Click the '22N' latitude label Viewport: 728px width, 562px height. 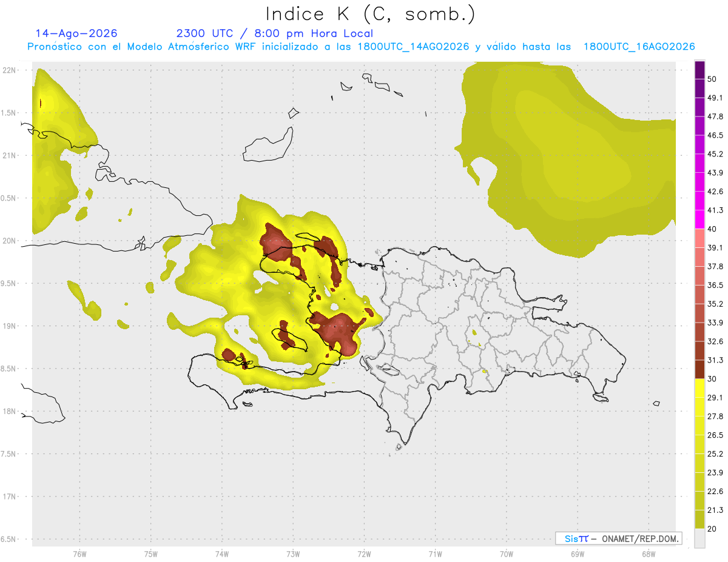10,70
